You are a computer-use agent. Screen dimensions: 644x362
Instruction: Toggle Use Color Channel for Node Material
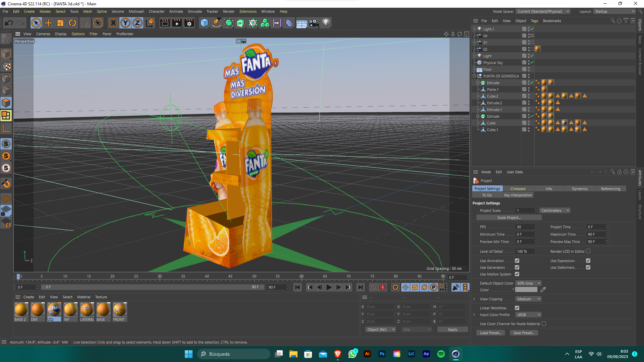point(544,324)
